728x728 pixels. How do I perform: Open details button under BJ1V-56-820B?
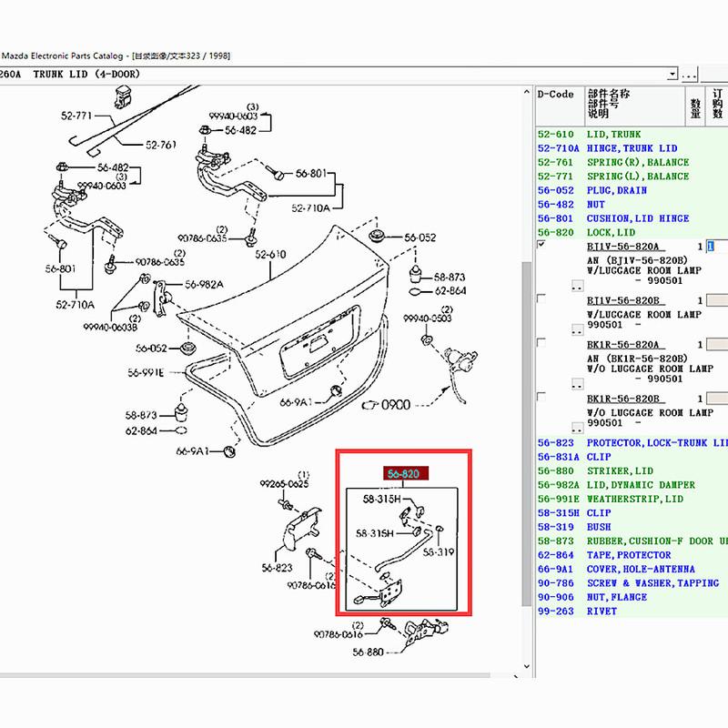click(577, 329)
